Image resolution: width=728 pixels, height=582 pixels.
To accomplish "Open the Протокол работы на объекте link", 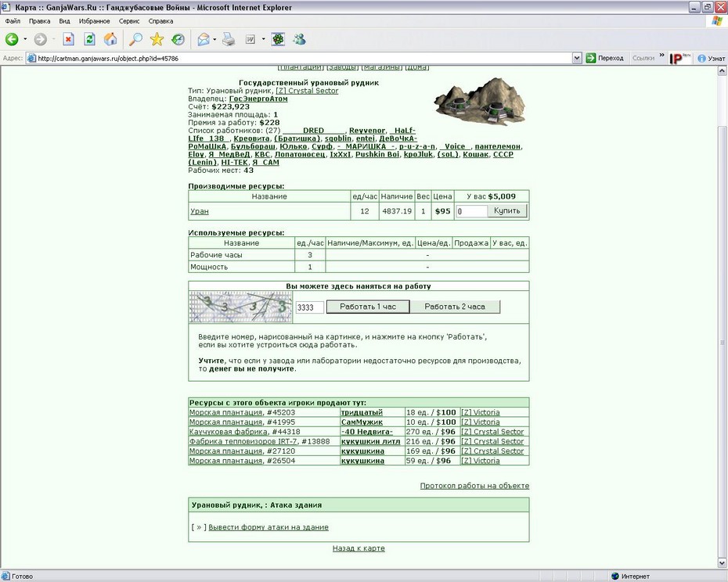I will click(x=474, y=486).
